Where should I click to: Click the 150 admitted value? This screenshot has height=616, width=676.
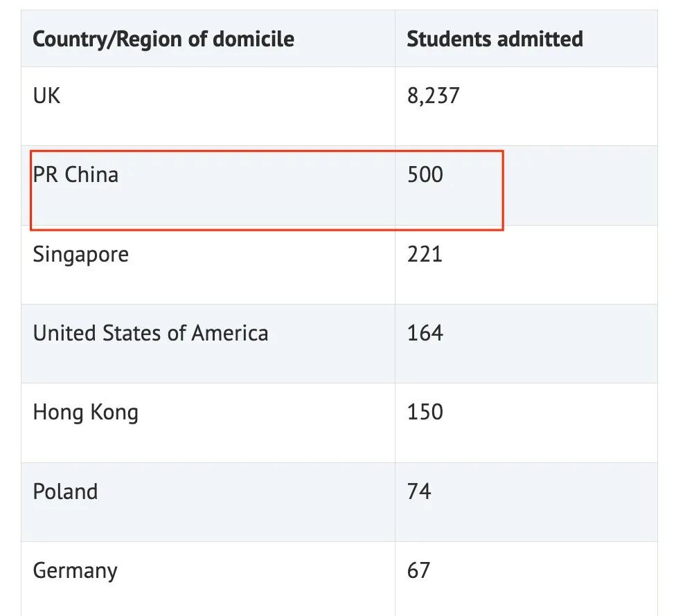tap(425, 413)
